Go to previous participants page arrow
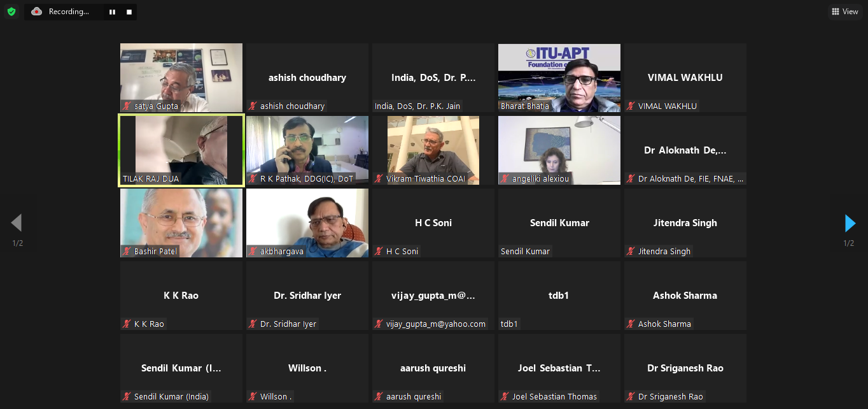 [17, 223]
